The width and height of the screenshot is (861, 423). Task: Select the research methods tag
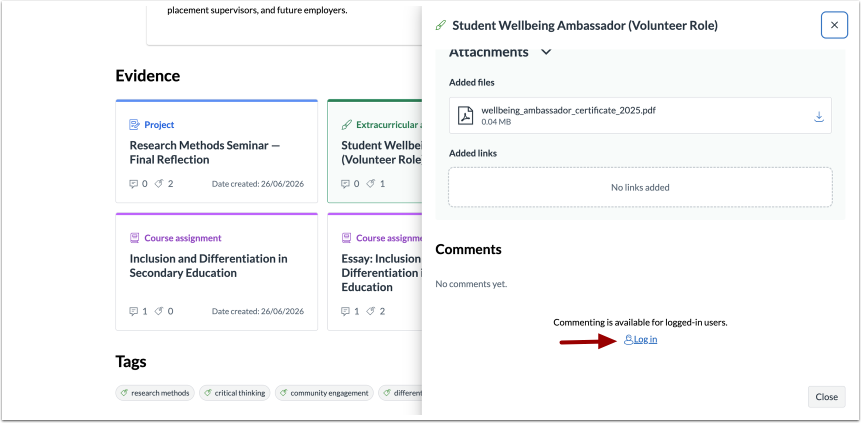[155, 393]
